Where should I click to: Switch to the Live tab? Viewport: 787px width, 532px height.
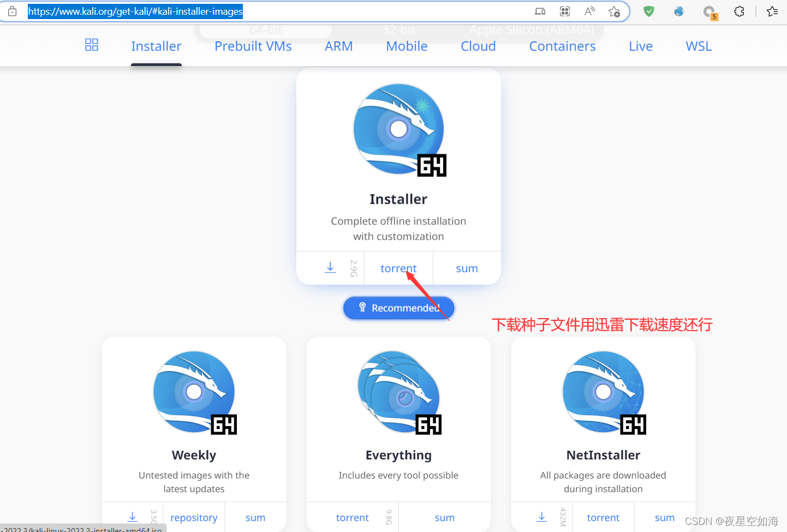click(x=641, y=46)
